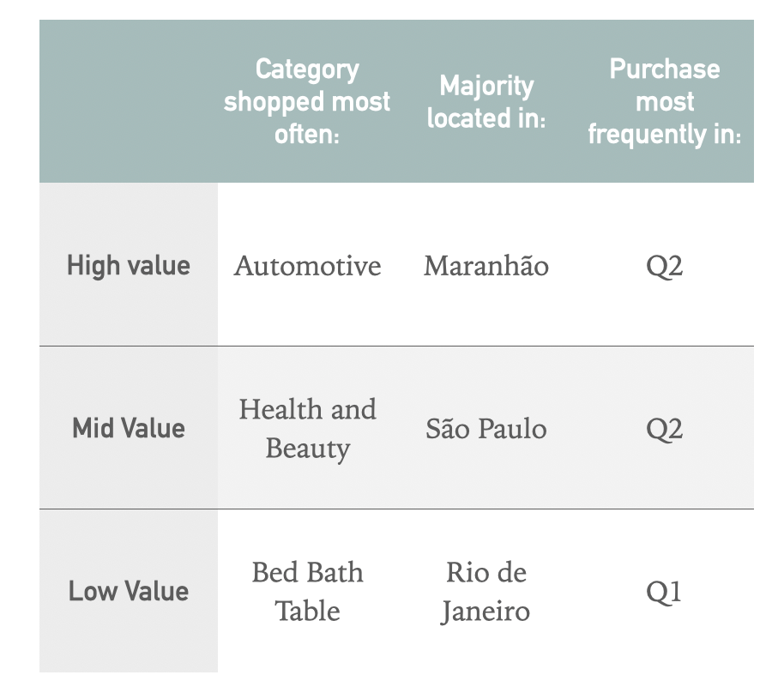Viewport: 784px width, 693px height.
Task: Click the "Automotive" category cell
Action: tap(307, 266)
